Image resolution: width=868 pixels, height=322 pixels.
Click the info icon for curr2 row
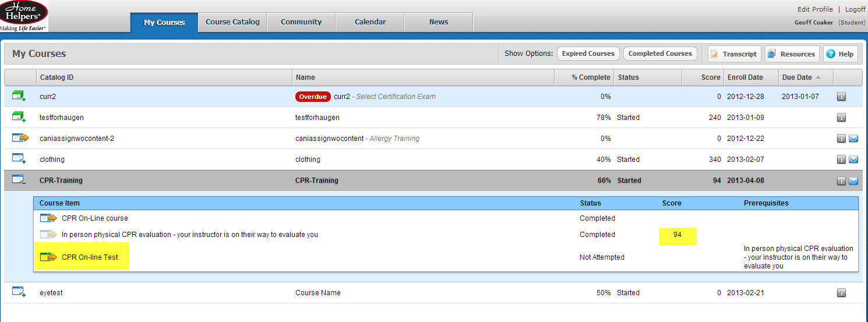(841, 97)
